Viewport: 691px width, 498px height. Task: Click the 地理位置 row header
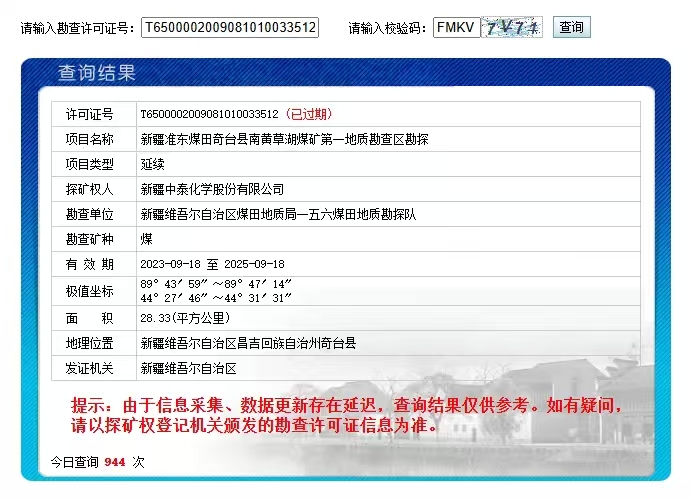(89, 343)
